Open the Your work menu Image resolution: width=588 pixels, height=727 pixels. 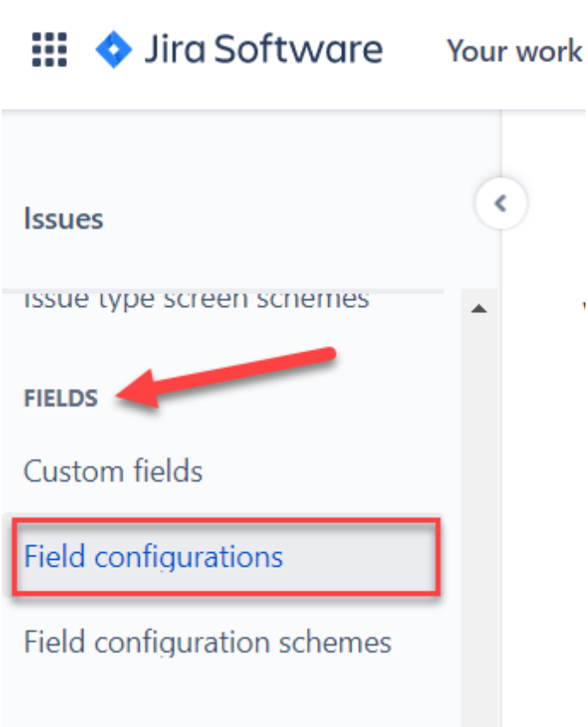click(513, 51)
